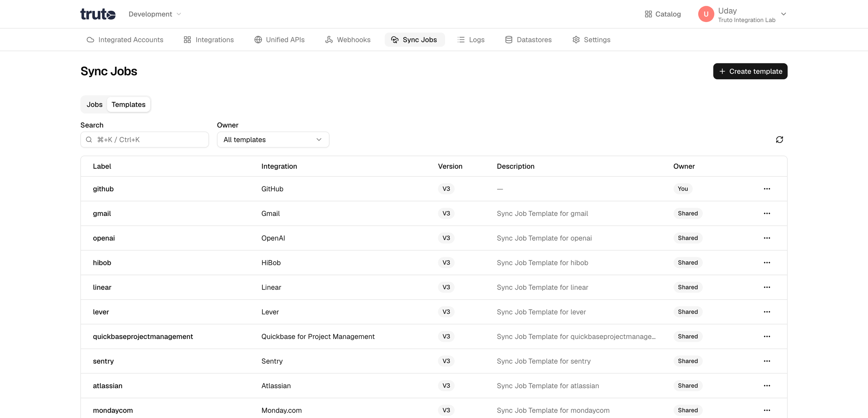Click Sync Job Template for openai description
Image resolution: width=868 pixels, height=418 pixels.
pos(544,238)
